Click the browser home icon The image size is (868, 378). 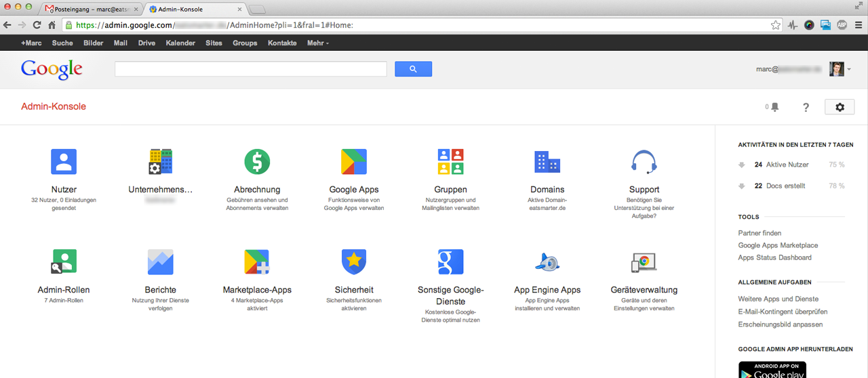pyautogui.click(x=52, y=25)
